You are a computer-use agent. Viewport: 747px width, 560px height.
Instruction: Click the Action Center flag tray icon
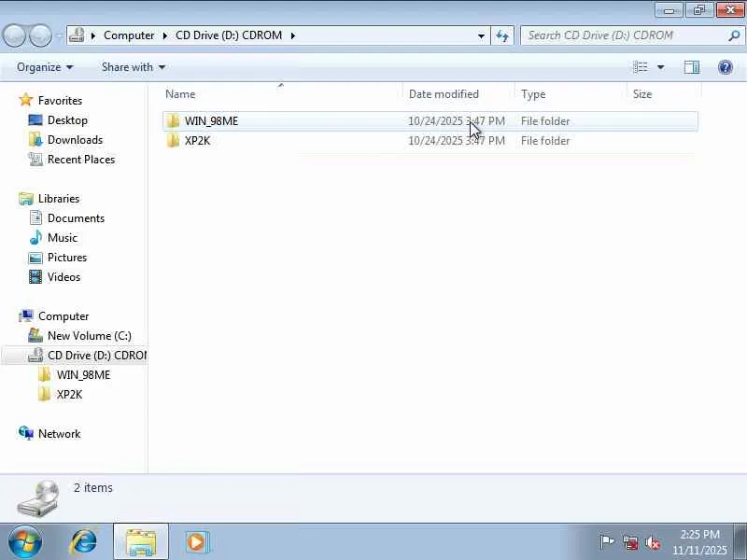coord(607,542)
